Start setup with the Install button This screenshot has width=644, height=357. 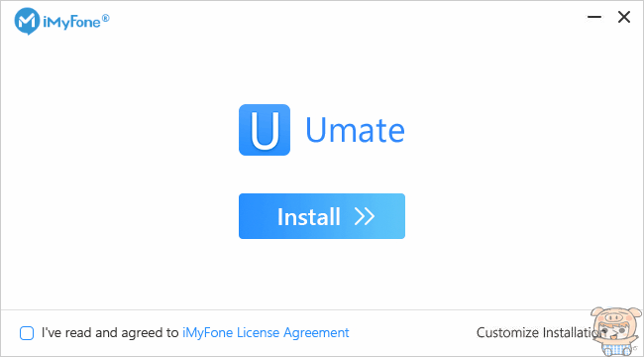(x=322, y=216)
